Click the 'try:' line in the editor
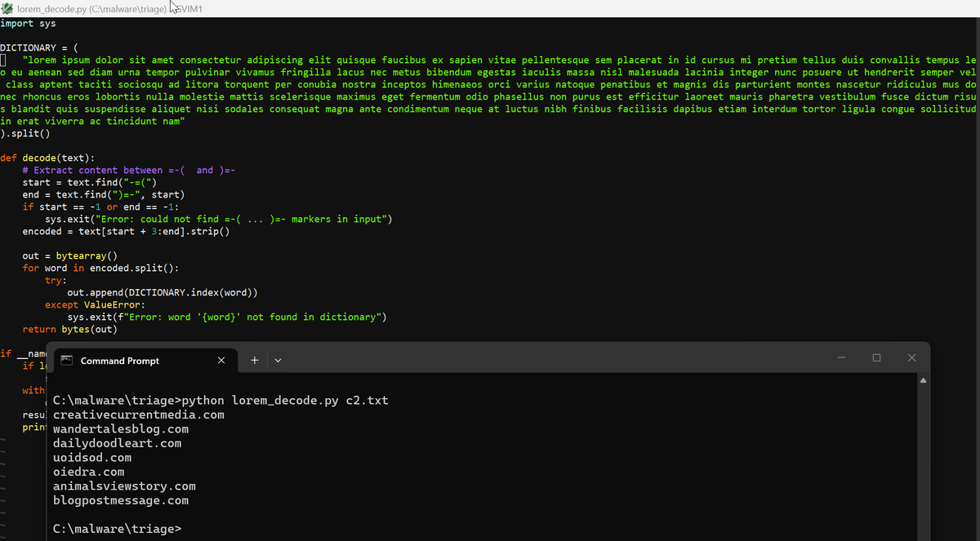The width and height of the screenshot is (980, 541). click(x=56, y=281)
